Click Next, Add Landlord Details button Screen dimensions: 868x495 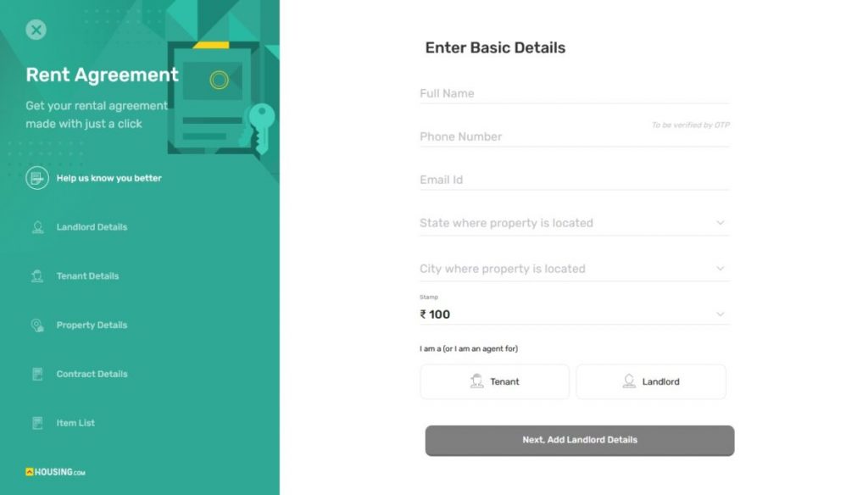coord(579,440)
